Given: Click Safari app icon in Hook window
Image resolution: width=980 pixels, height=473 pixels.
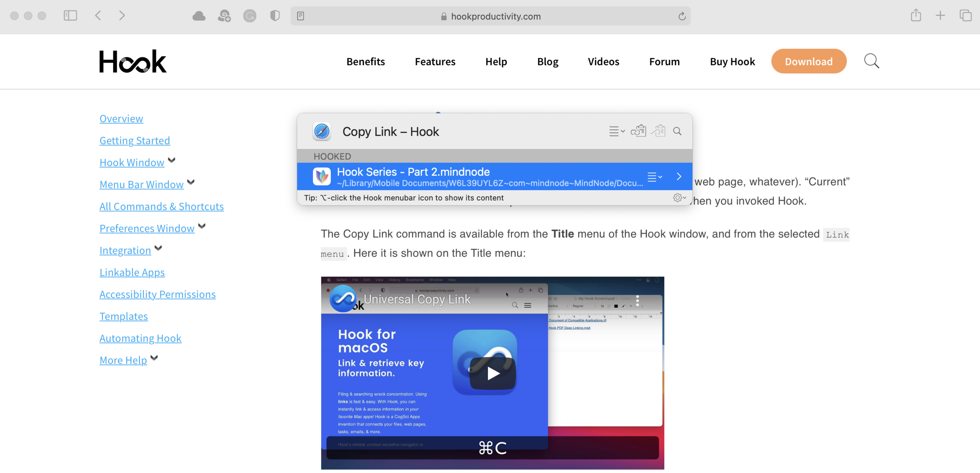Looking at the screenshot, I should pyautogui.click(x=322, y=131).
